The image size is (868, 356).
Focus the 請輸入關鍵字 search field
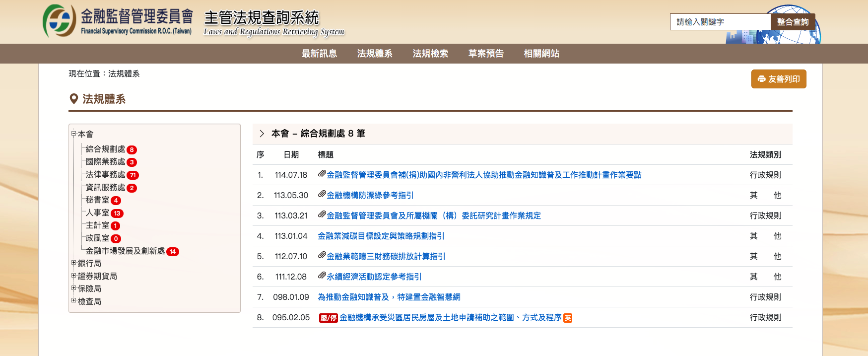coord(720,22)
